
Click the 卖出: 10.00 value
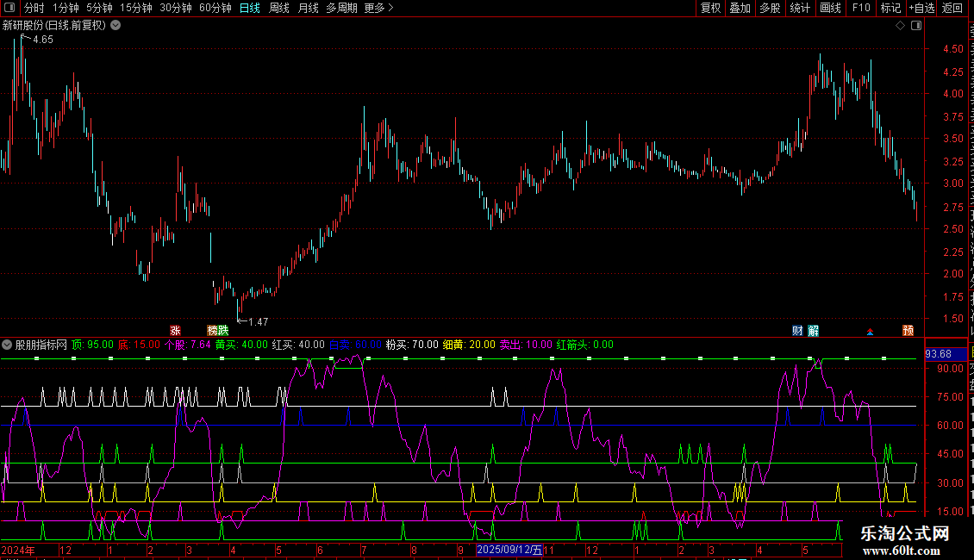tap(526, 345)
